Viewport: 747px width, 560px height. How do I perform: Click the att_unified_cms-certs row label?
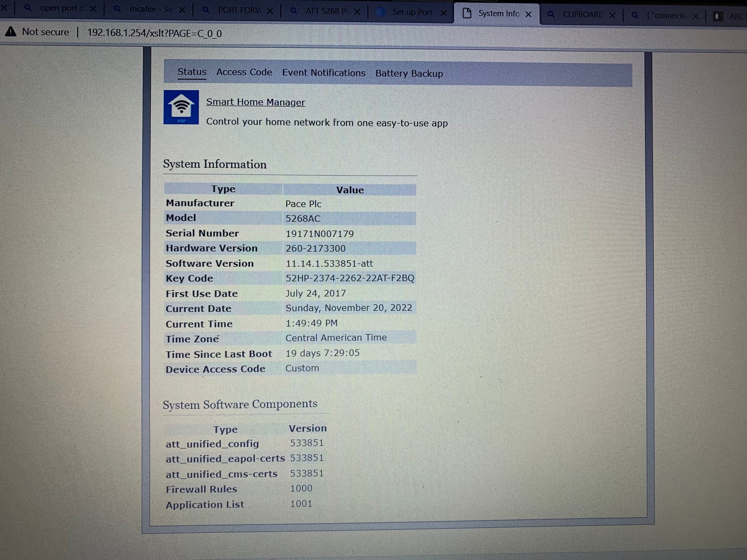click(x=221, y=474)
